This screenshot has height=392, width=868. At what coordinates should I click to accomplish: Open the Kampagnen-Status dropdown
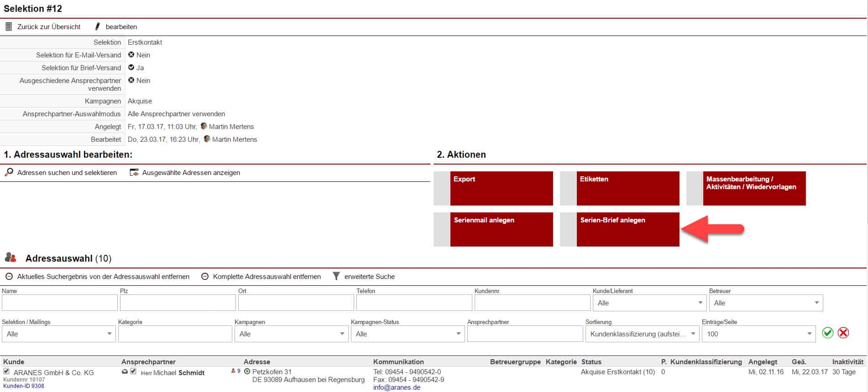coord(407,334)
